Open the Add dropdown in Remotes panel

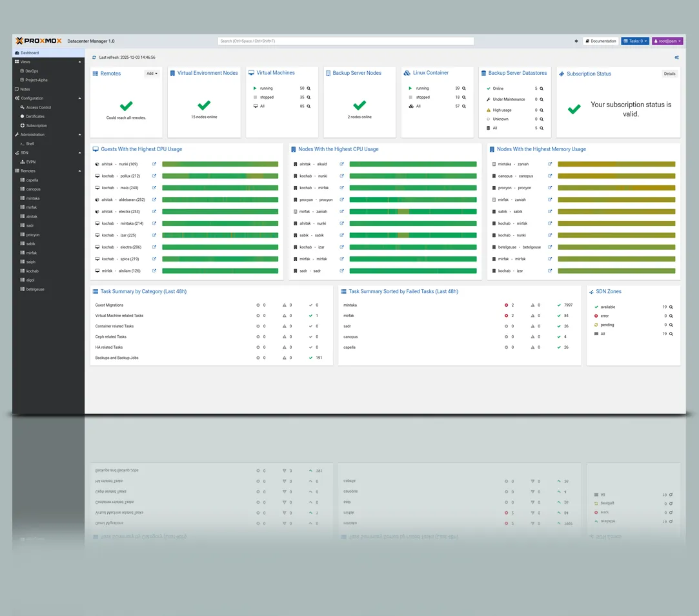point(152,74)
